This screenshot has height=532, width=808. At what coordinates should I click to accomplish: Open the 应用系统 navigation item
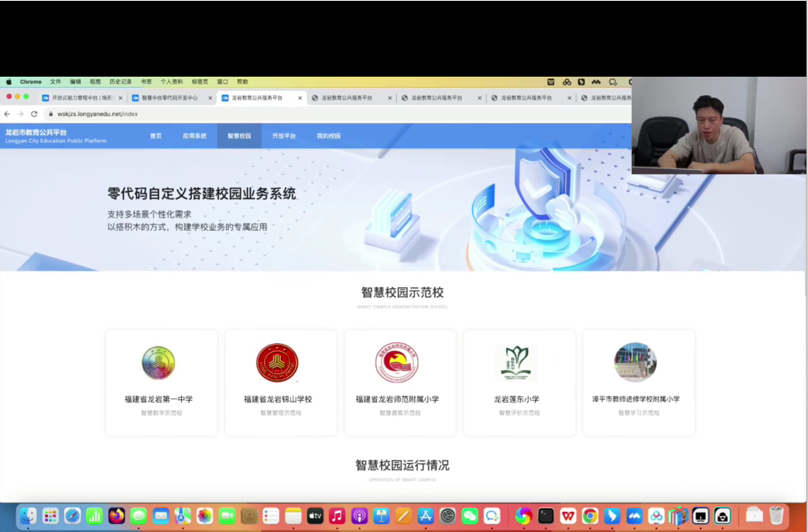(x=194, y=136)
